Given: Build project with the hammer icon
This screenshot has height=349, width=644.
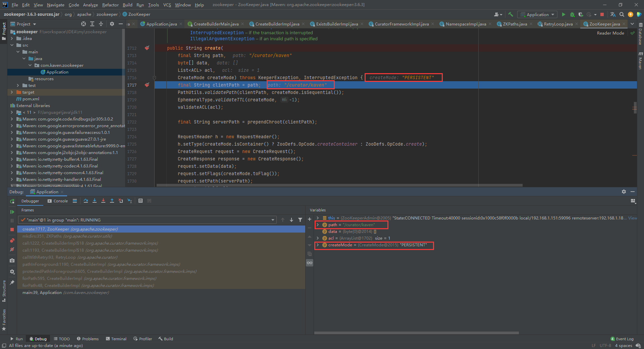Looking at the screenshot, I should coord(511,14).
